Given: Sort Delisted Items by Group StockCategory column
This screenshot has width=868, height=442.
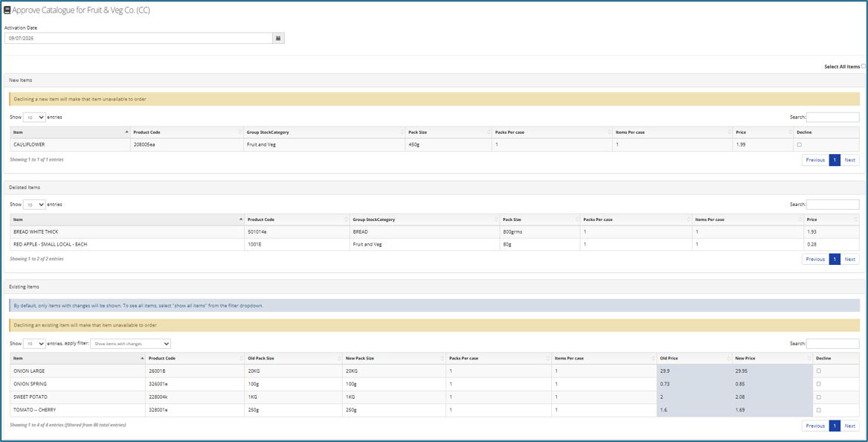Looking at the screenshot, I should (x=423, y=220).
